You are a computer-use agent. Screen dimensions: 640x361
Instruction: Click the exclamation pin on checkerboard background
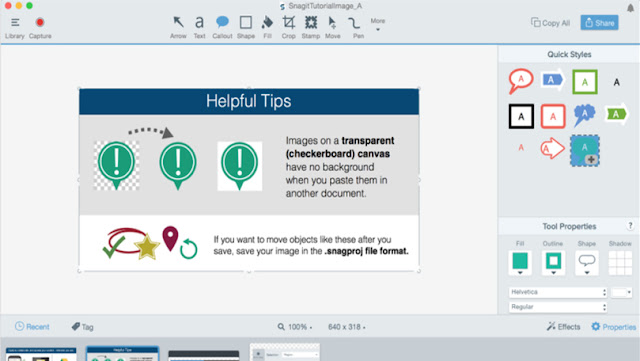coord(116,165)
